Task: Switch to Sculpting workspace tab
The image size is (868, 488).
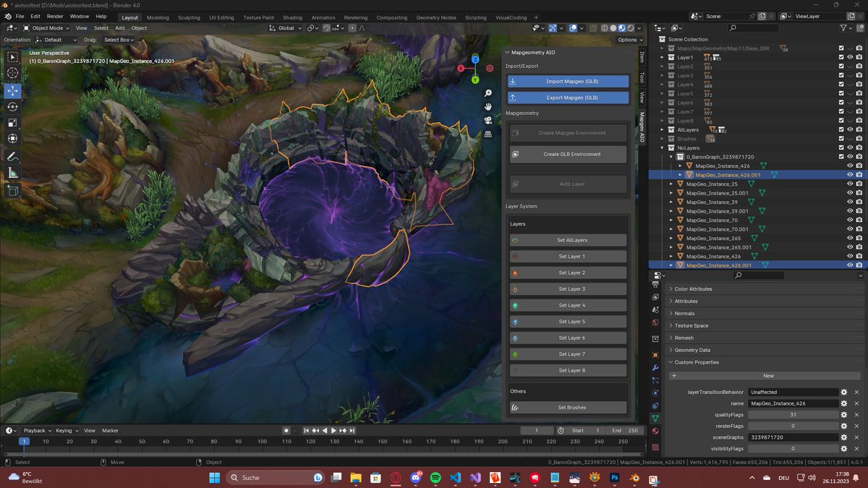Action: 189,17
